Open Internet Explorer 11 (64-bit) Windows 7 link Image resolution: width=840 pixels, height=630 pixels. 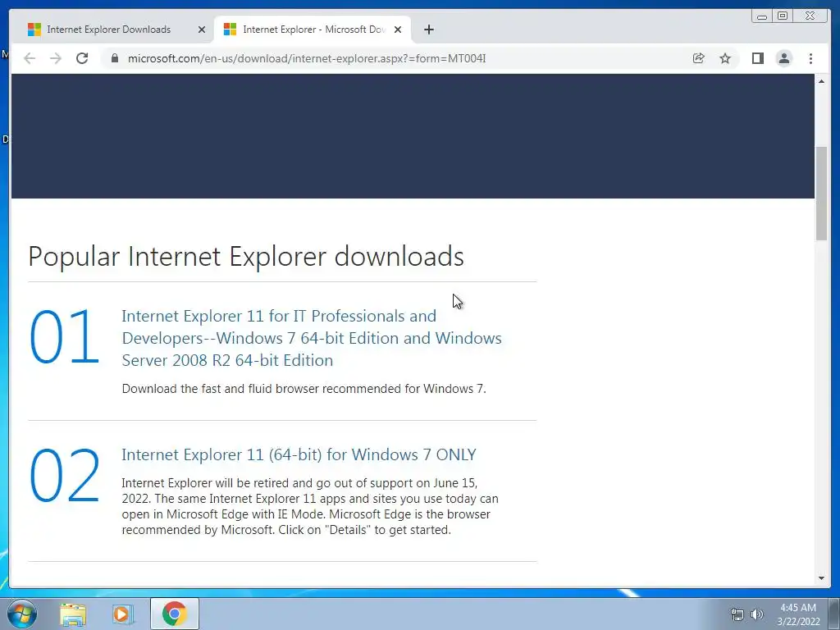tap(299, 454)
